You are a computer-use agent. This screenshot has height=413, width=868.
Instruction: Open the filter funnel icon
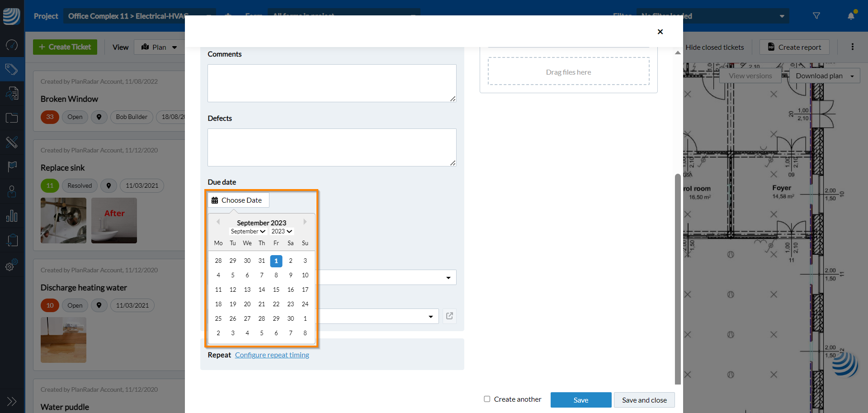click(x=816, y=16)
